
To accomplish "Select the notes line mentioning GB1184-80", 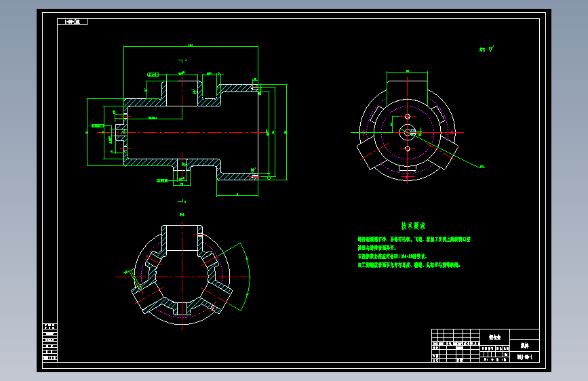I will pos(392,256).
